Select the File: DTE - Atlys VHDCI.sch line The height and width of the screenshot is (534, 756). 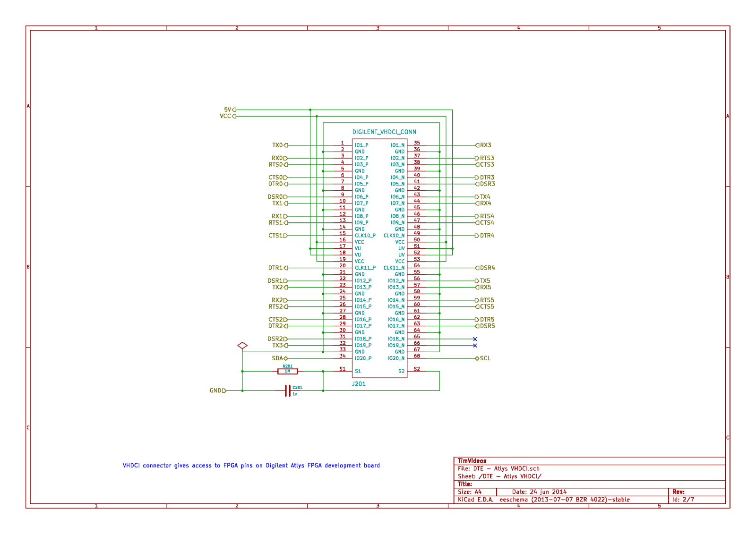[498, 469]
